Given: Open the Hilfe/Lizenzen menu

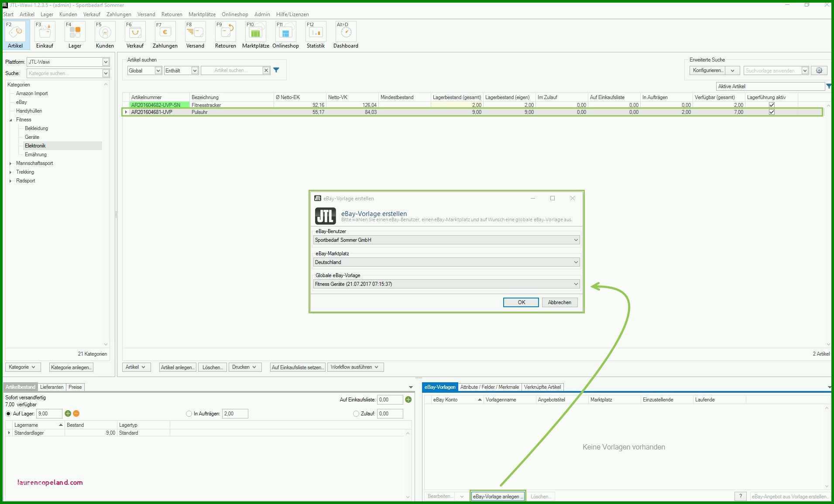Looking at the screenshot, I should [292, 14].
